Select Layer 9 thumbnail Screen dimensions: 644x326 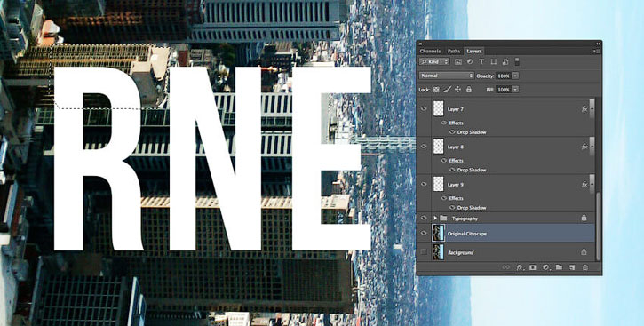pyautogui.click(x=439, y=184)
